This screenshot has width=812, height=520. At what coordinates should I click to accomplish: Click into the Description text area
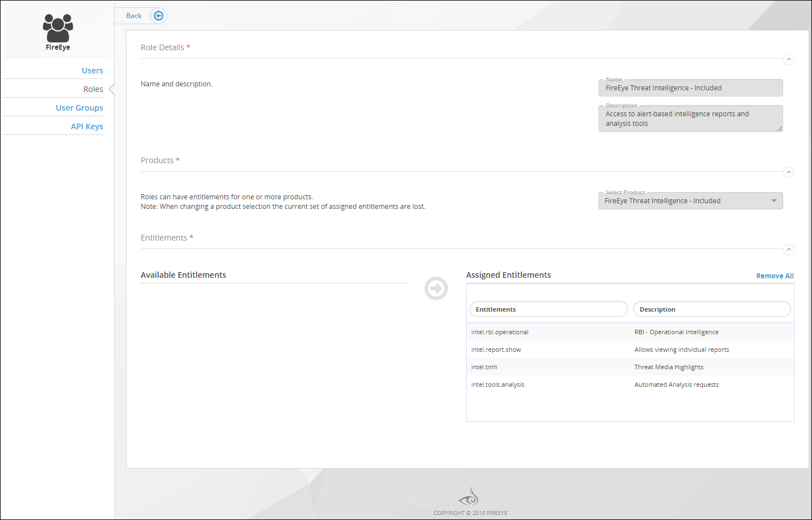tap(691, 119)
